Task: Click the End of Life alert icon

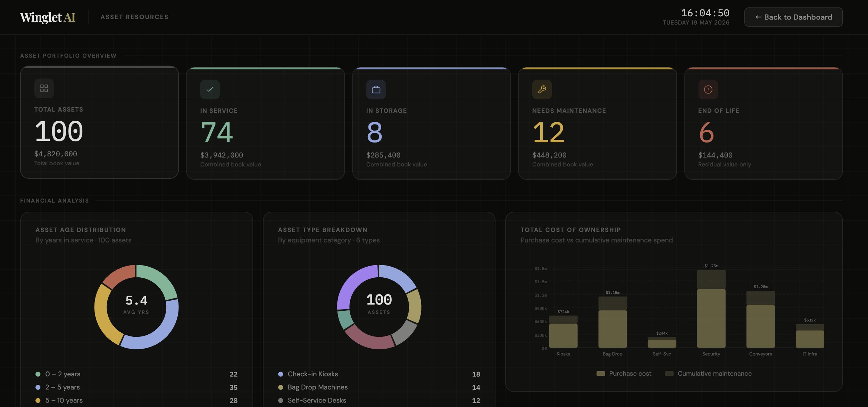Action: click(x=708, y=90)
